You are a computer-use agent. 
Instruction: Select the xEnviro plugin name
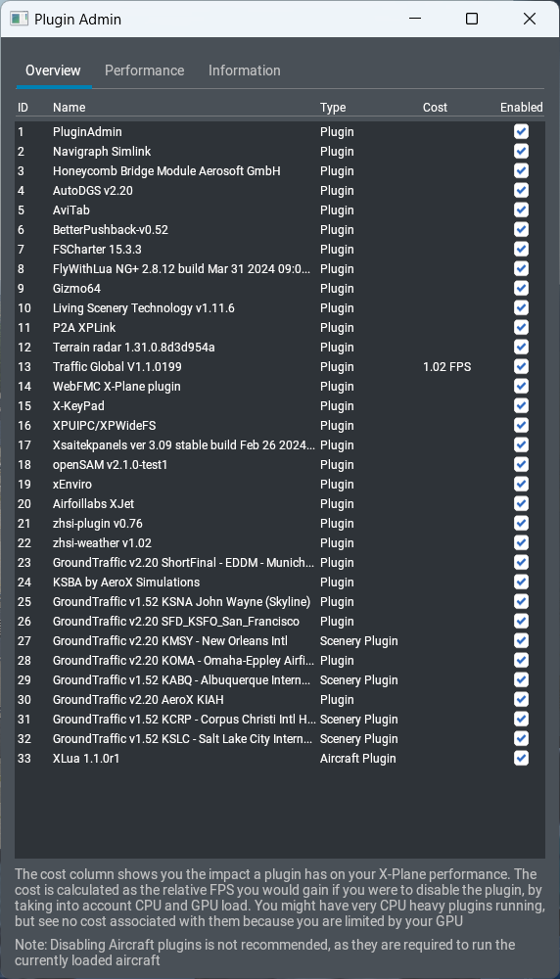tap(72, 484)
